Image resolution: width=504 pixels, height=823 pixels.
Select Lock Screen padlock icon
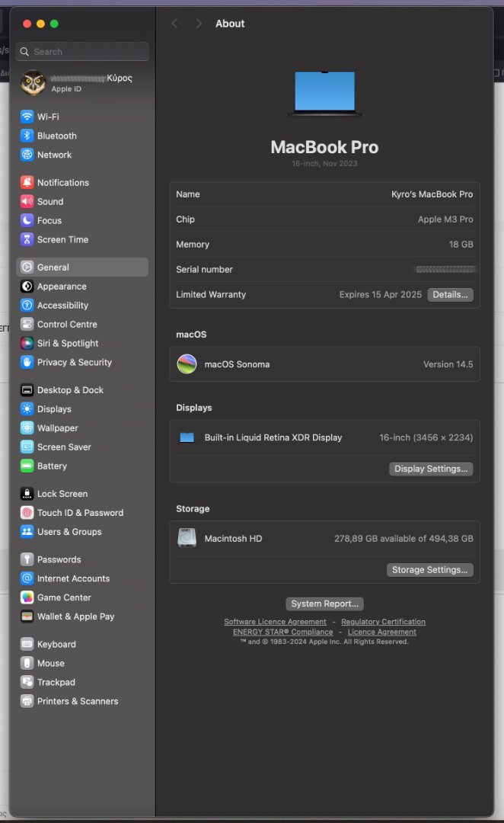27,493
